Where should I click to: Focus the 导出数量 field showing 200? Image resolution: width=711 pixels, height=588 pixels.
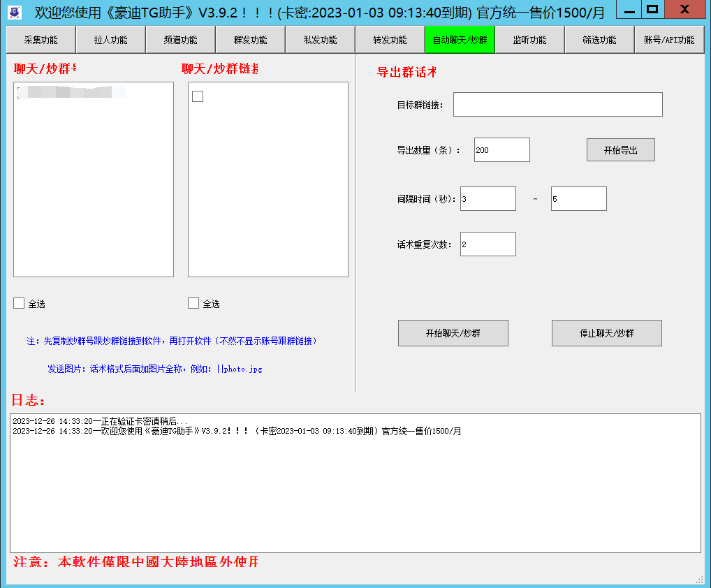502,149
